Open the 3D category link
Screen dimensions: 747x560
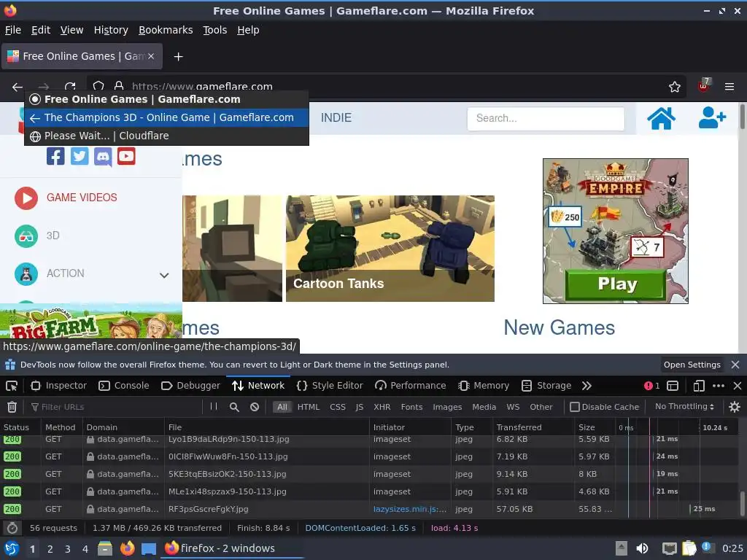(x=53, y=236)
